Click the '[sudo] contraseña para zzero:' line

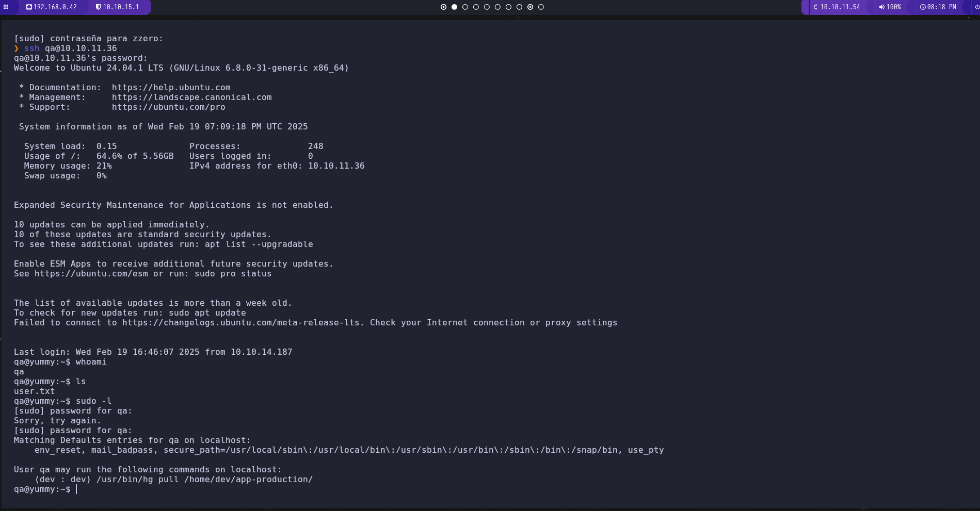(89, 39)
